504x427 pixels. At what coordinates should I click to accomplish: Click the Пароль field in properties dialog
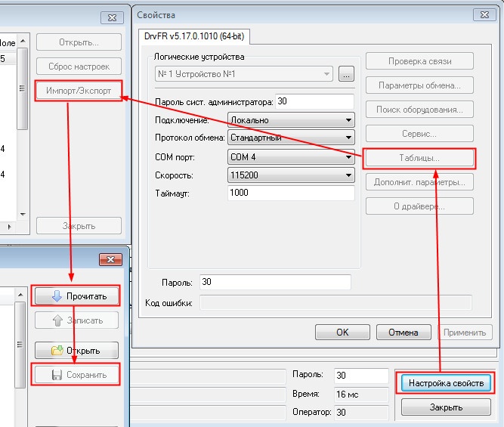pyautogui.click(x=275, y=282)
